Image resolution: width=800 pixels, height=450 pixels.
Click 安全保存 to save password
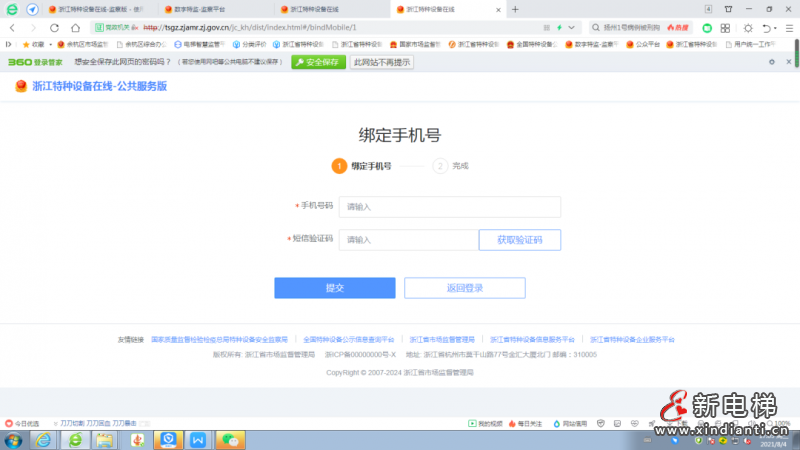[318, 62]
